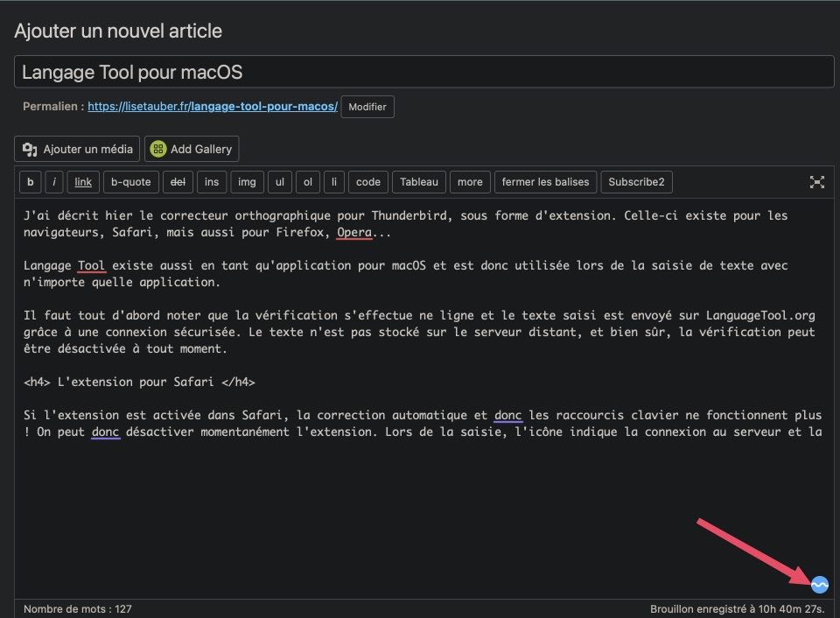
Task: Insert list item with li button
Action: [x=333, y=182]
